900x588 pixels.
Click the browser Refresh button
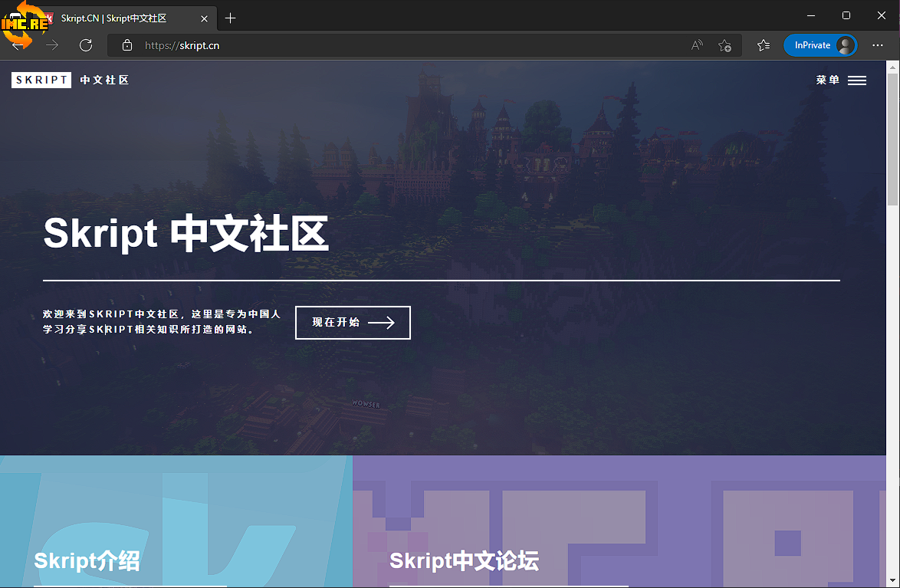(x=86, y=45)
